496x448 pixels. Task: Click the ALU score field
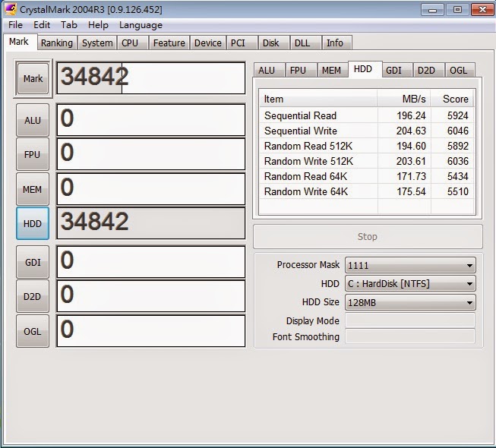coord(151,120)
